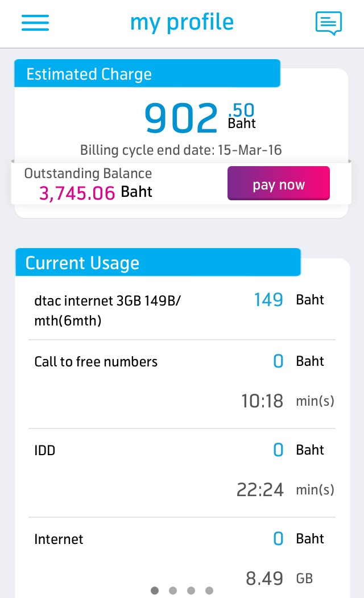364x598 pixels.
Task: Open the chat message icon
Action: click(x=329, y=23)
